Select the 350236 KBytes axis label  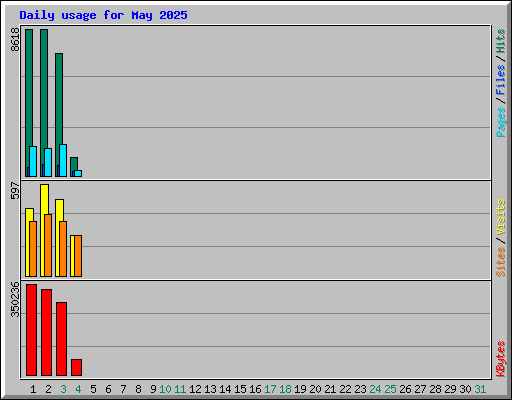[15, 299]
